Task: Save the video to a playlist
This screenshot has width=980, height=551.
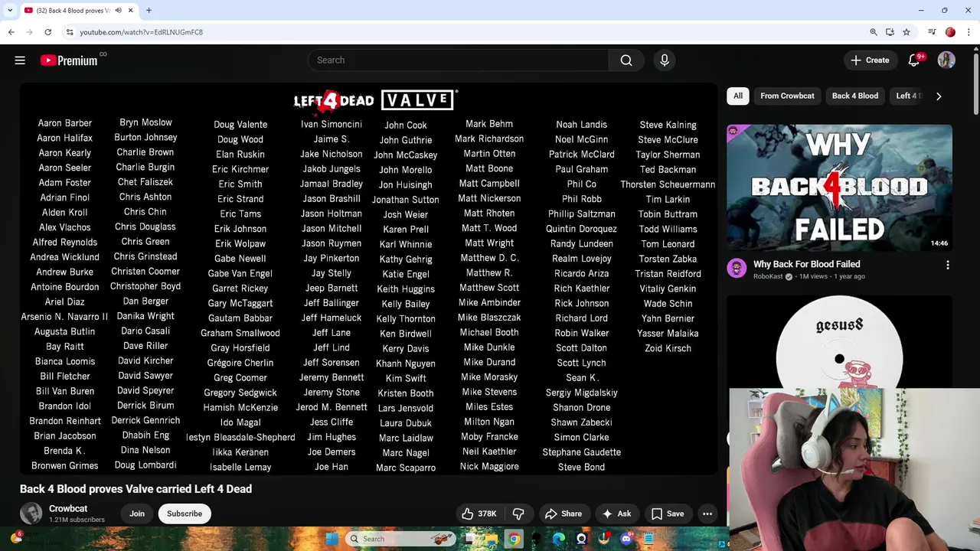Action: [x=667, y=514]
